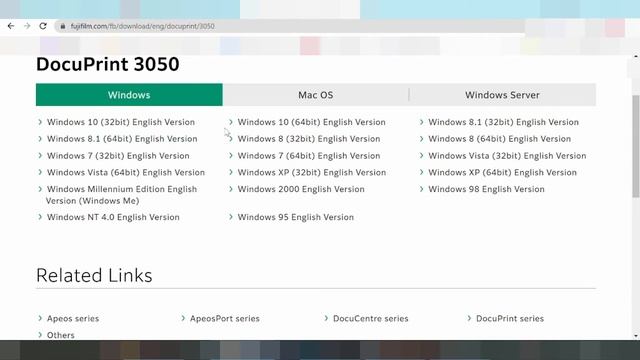Open Windows NT 4.0 English Version
The image size is (640, 360).
[113, 217]
